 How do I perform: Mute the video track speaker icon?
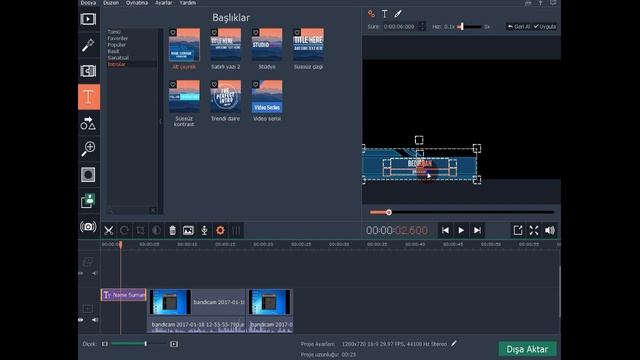(x=95, y=320)
